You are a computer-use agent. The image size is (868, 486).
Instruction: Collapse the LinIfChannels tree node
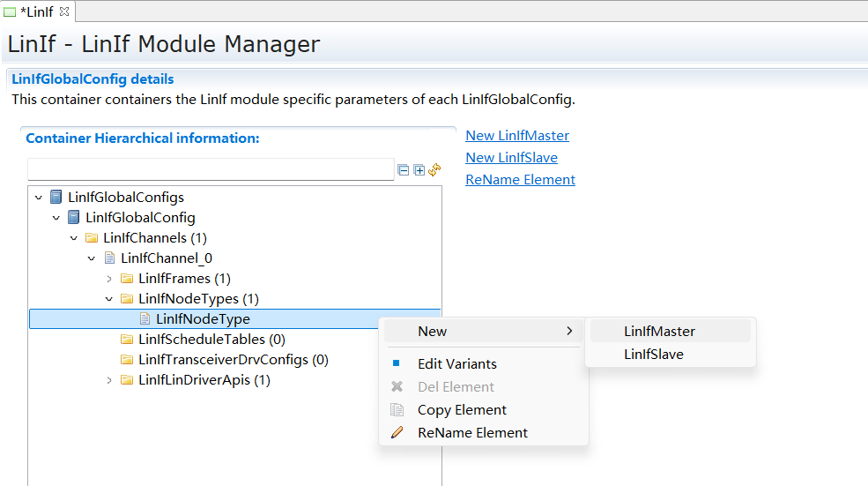74,238
